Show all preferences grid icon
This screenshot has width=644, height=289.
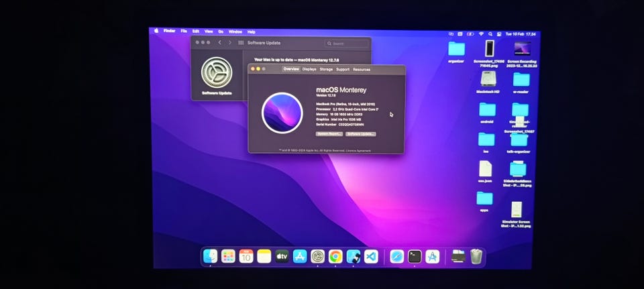pos(241,43)
